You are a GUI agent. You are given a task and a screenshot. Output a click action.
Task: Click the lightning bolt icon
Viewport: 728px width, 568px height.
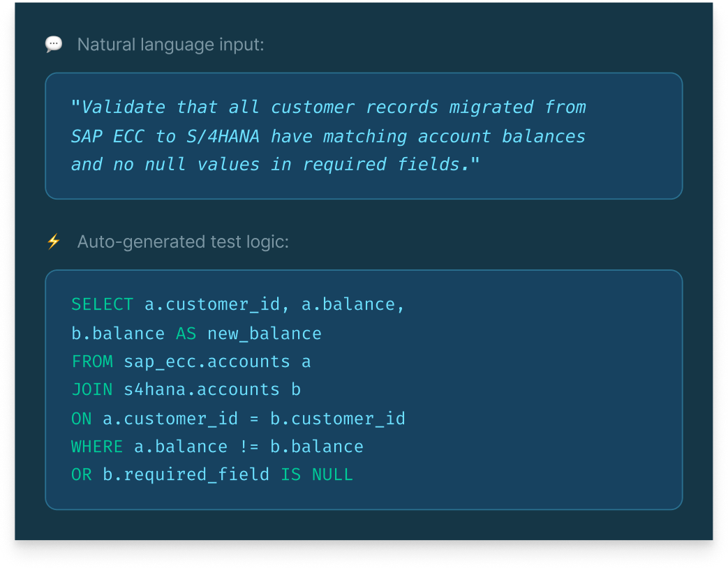coord(54,241)
